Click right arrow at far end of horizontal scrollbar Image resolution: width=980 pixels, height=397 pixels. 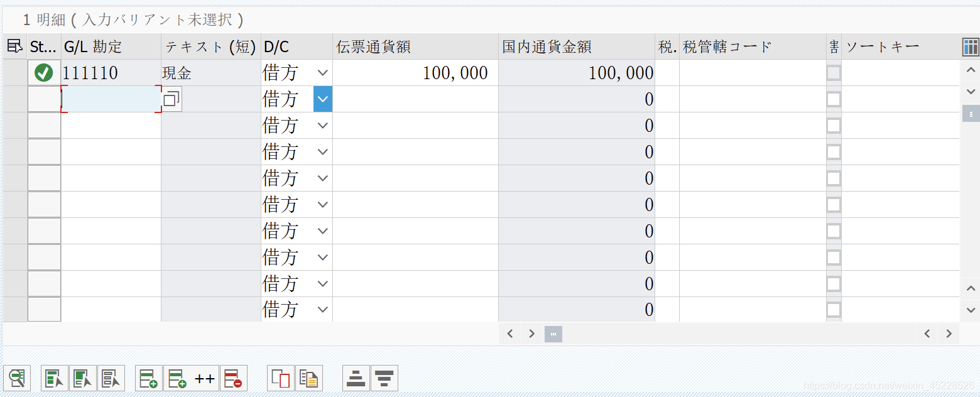(949, 334)
